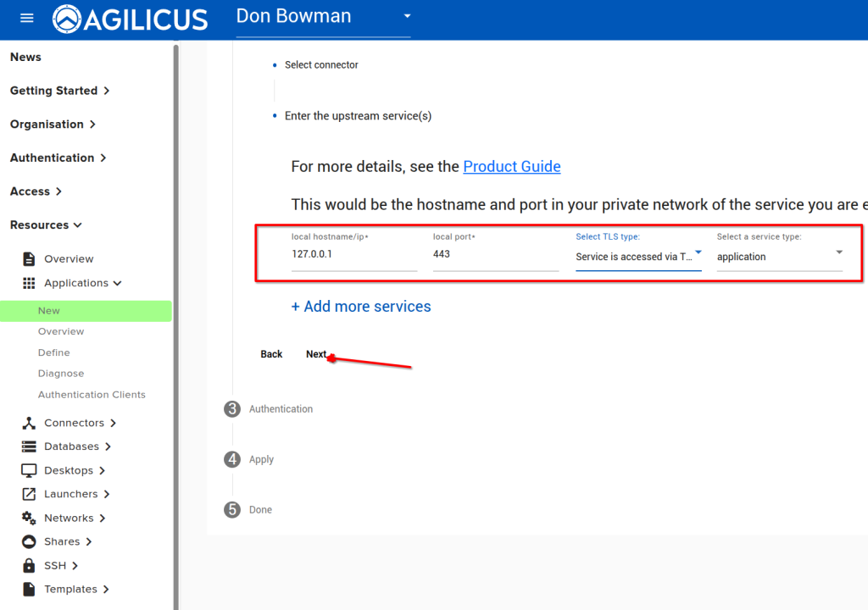Open the hamburger navigation menu
This screenshot has height=610, width=868.
coord(26,18)
